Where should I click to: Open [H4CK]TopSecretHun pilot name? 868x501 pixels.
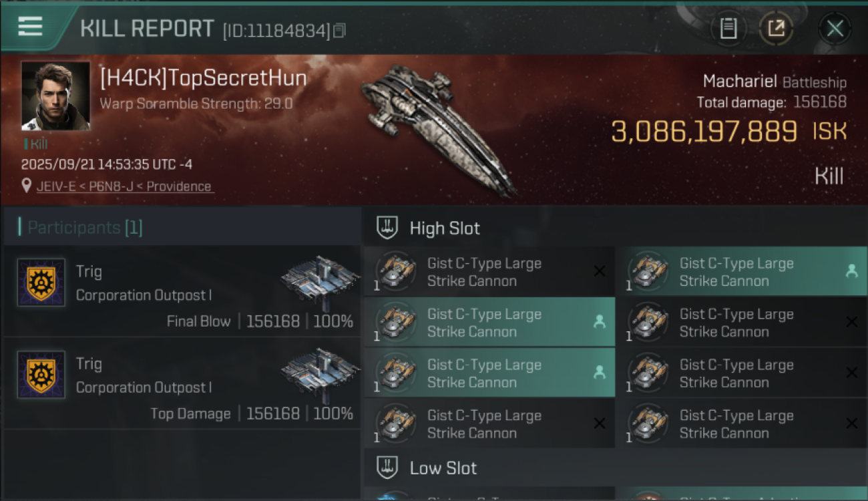(x=203, y=78)
